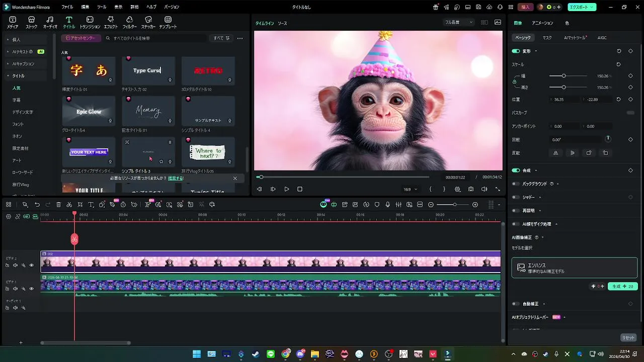The image size is (644, 362).
Task: Click the vertical flip icon in 反転 row
Action: click(572, 153)
